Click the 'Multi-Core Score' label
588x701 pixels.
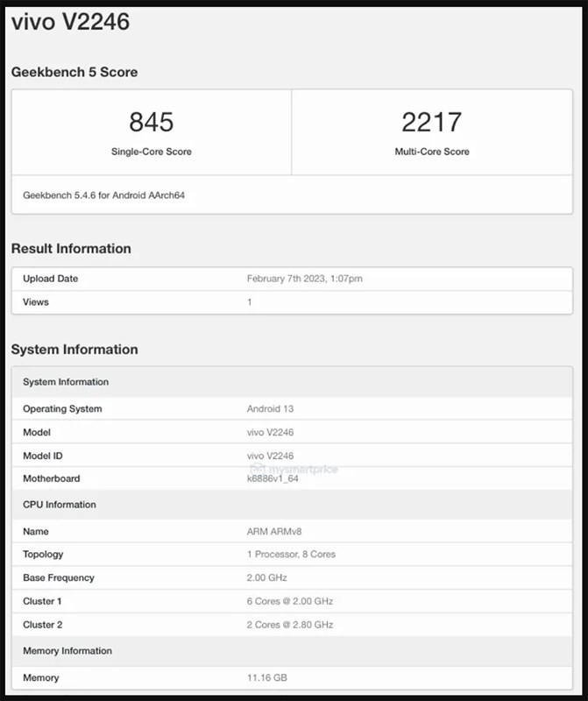point(432,152)
